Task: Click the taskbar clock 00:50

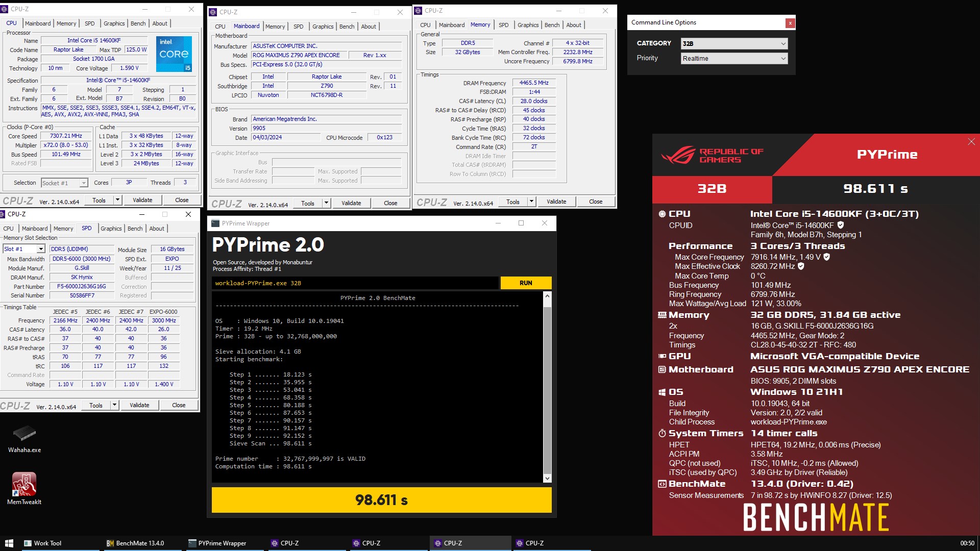Action: click(x=967, y=543)
